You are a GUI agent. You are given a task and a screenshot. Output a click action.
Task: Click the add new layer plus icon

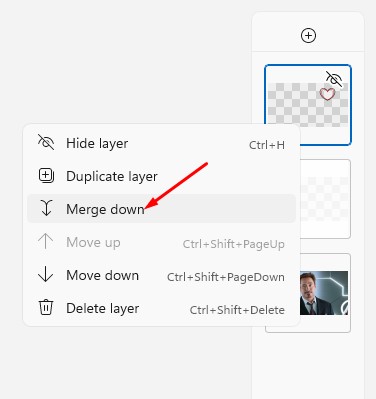(308, 35)
